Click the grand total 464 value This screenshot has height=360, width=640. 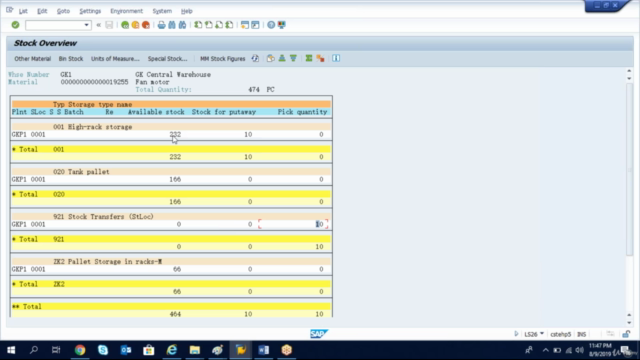(x=175, y=314)
